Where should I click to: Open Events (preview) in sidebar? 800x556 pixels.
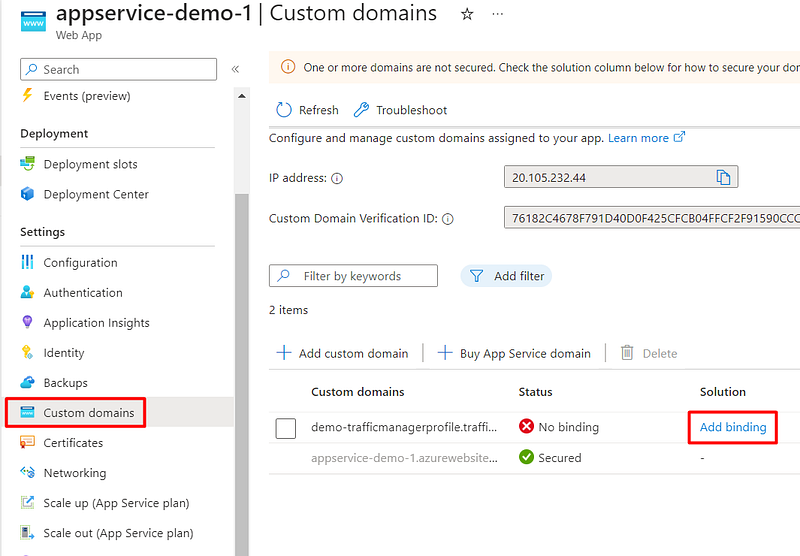(87, 96)
